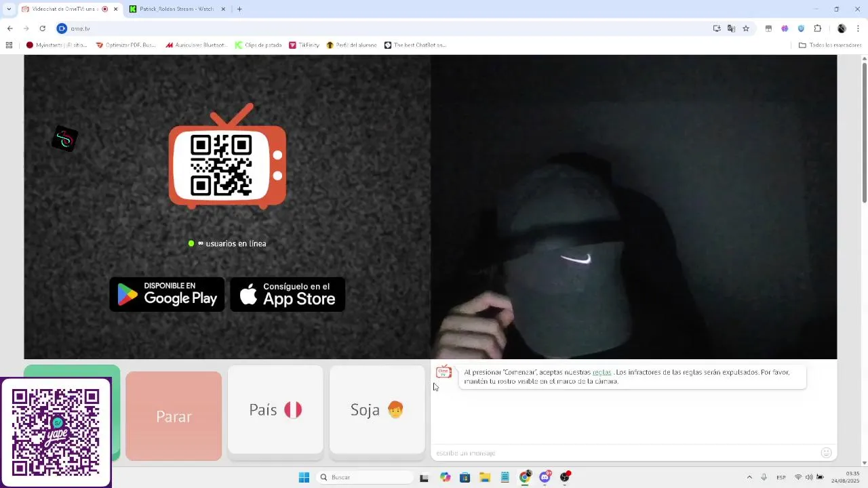Viewport: 868px width, 488px height.
Task: Switch to the Videochat de OmeTV tab
Action: point(64,9)
